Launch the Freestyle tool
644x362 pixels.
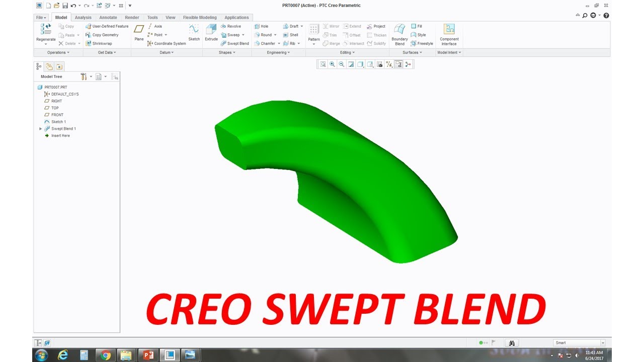[x=422, y=43]
